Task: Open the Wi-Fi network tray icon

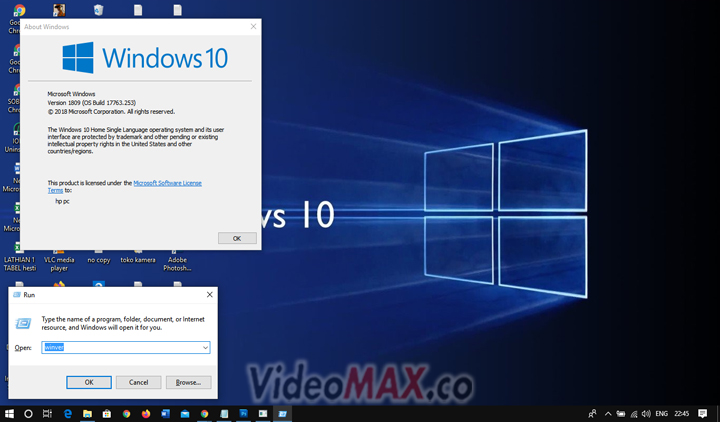Action: click(x=634, y=414)
